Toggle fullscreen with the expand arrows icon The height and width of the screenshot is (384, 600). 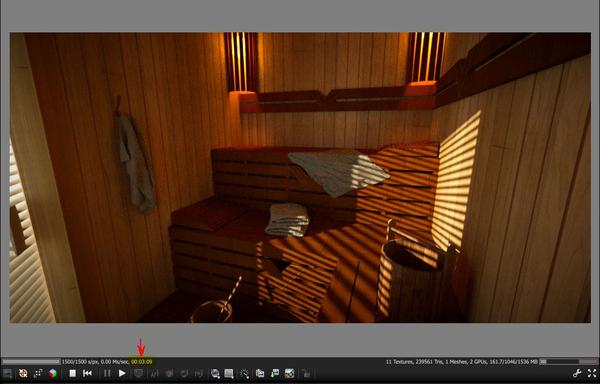click(x=592, y=373)
